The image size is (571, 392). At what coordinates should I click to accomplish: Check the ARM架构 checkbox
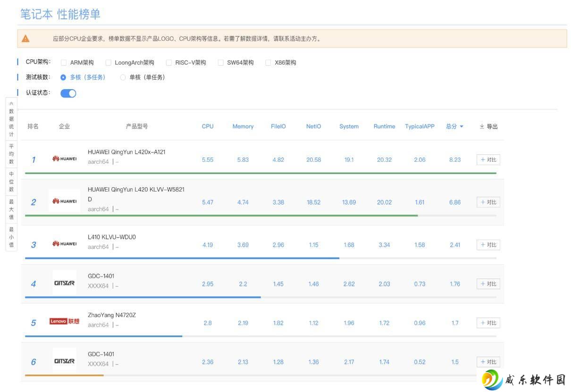[x=64, y=62]
